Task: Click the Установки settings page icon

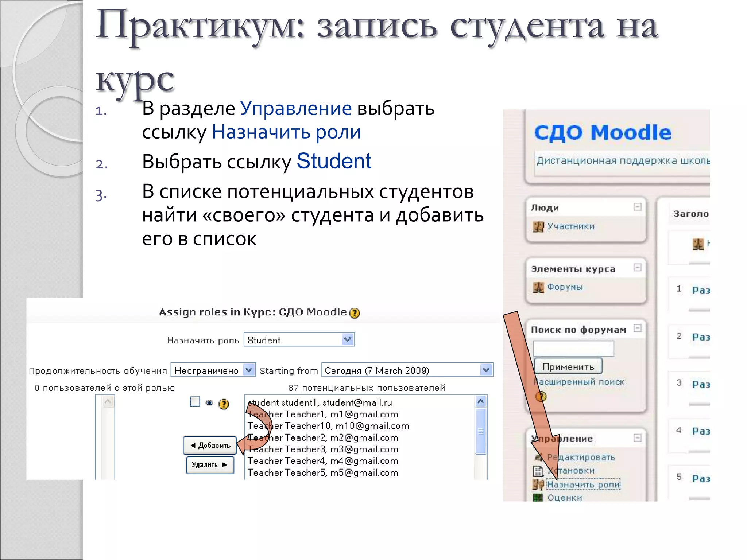Action: click(x=538, y=471)
